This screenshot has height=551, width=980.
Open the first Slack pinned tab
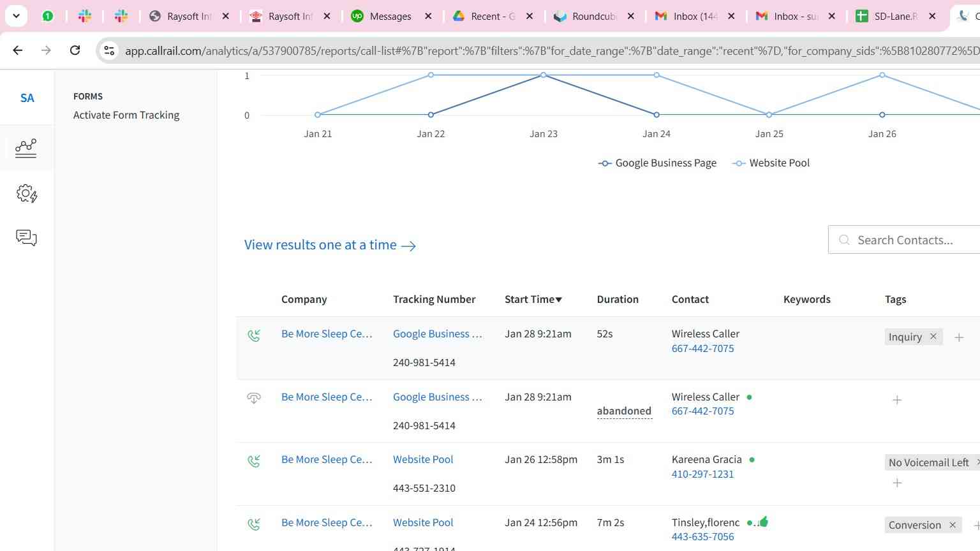pyautogui.click(x=84, y=16)
